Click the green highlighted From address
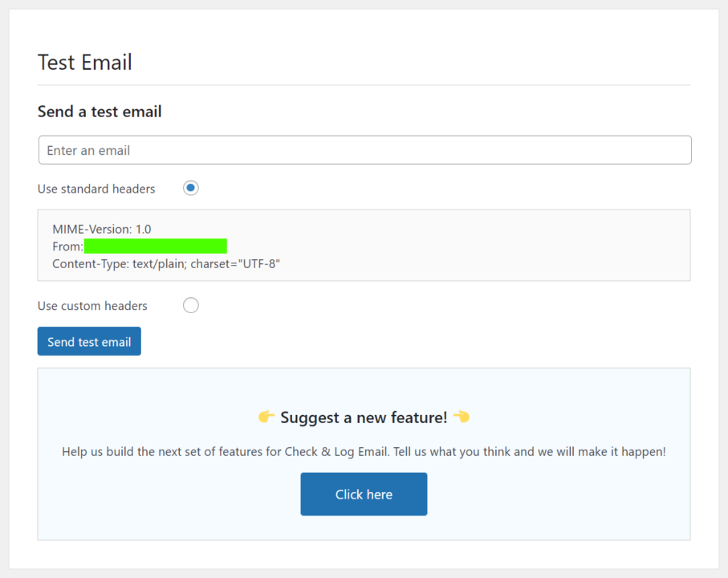Viewport: 728px width, 578px height. [155, 246]
